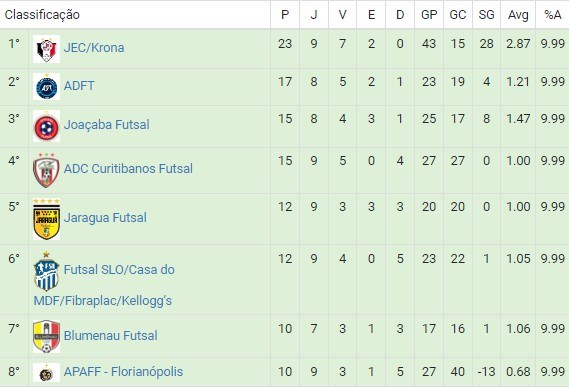Click the Avg column header
Image resolution: width=569 pixels, height=387 pixels.
(x=518, y=15)
